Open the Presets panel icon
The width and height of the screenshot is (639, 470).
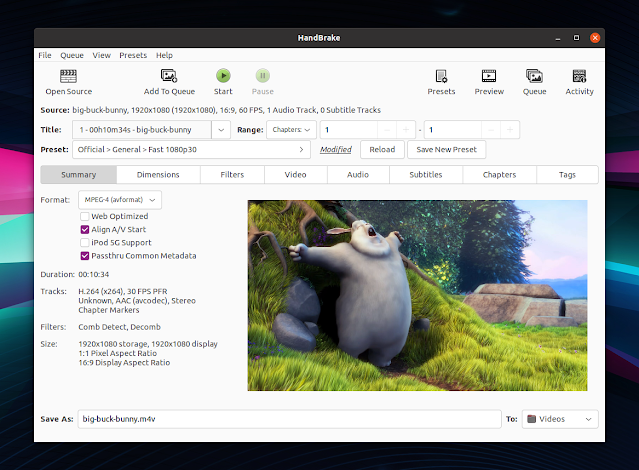tap(441, 76)
